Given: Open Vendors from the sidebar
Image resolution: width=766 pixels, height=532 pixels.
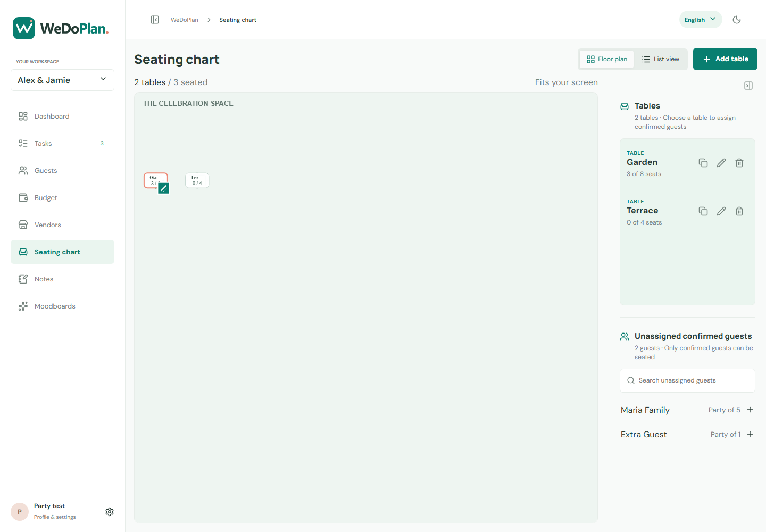Looking at the screenshot, I should click(62, 225).
